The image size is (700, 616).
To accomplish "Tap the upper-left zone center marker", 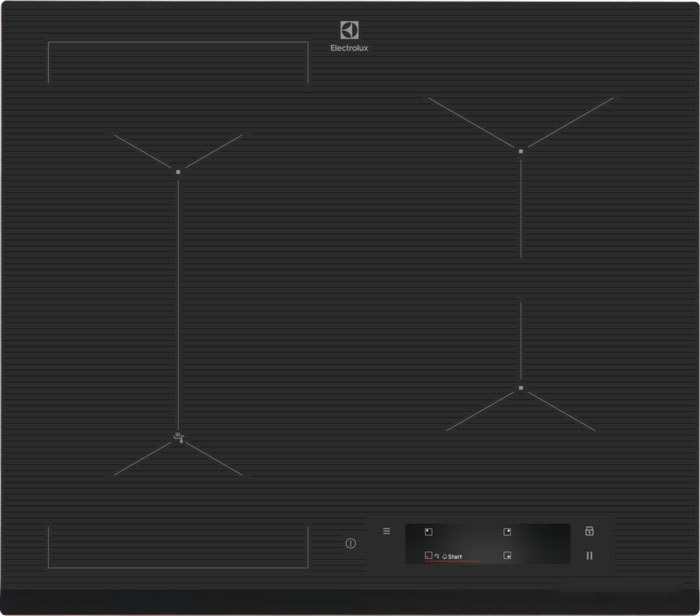I will [x=178, y=172].
